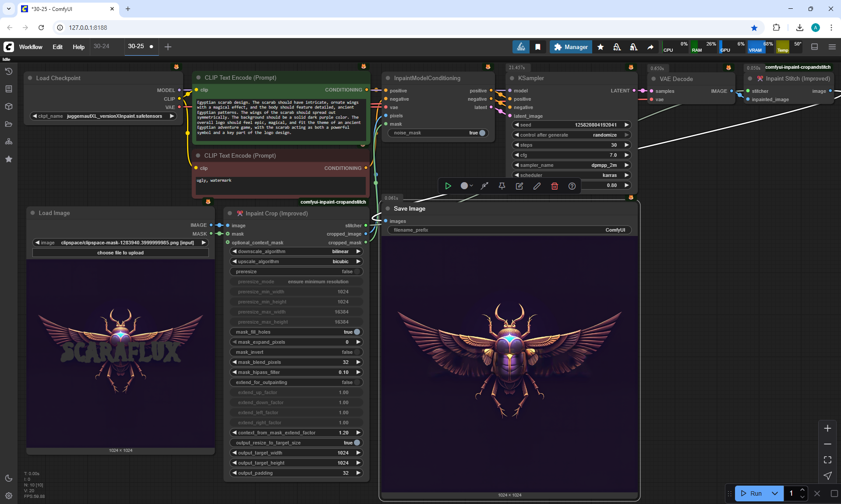Toggle noise_mask switch in InpaintModelConditioning
Image resolution: width=841 pixels, height=504 pixels.
tap(482, 133)
